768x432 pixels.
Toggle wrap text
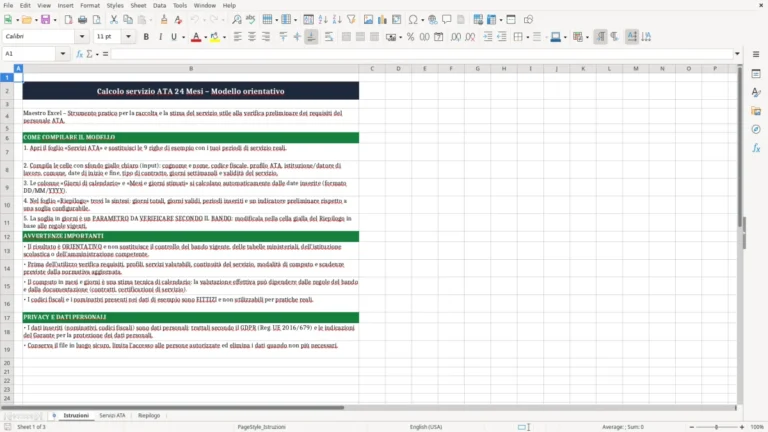click(x=329, y=37)
